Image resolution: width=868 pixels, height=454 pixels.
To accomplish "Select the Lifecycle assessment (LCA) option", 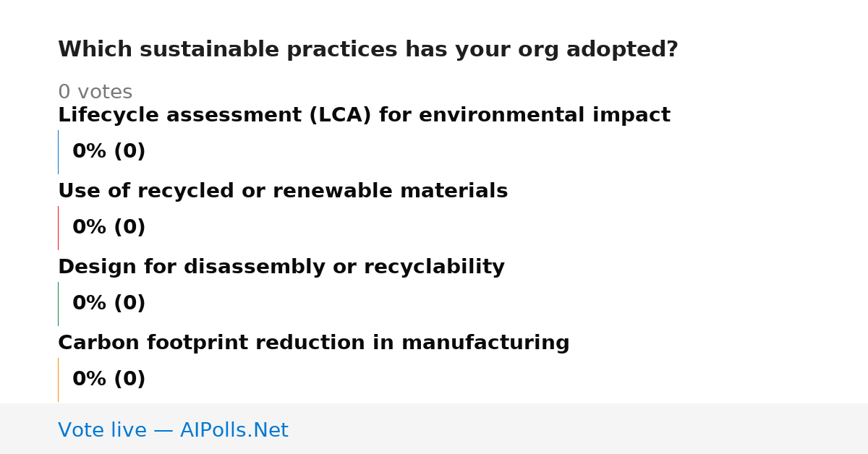I will pyautogui.click(x=364, y=116).
